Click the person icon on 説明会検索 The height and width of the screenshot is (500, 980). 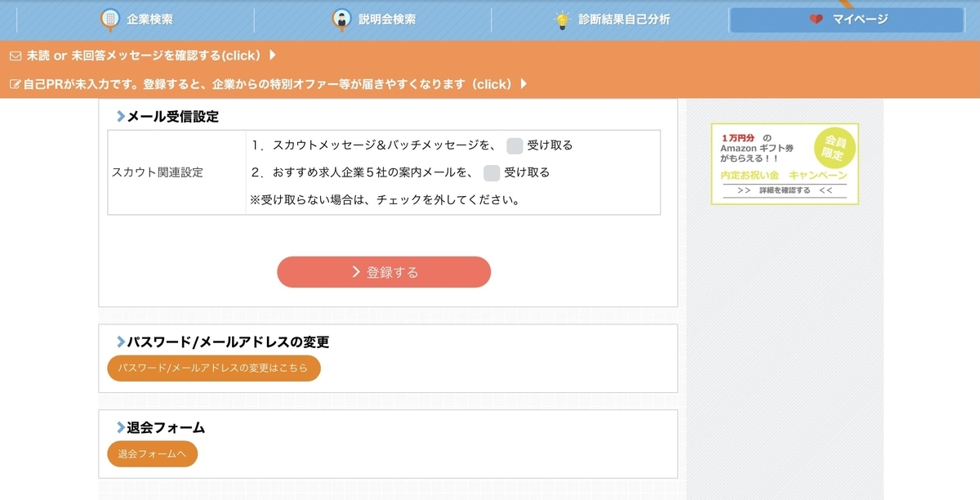[x=343, y=19]
